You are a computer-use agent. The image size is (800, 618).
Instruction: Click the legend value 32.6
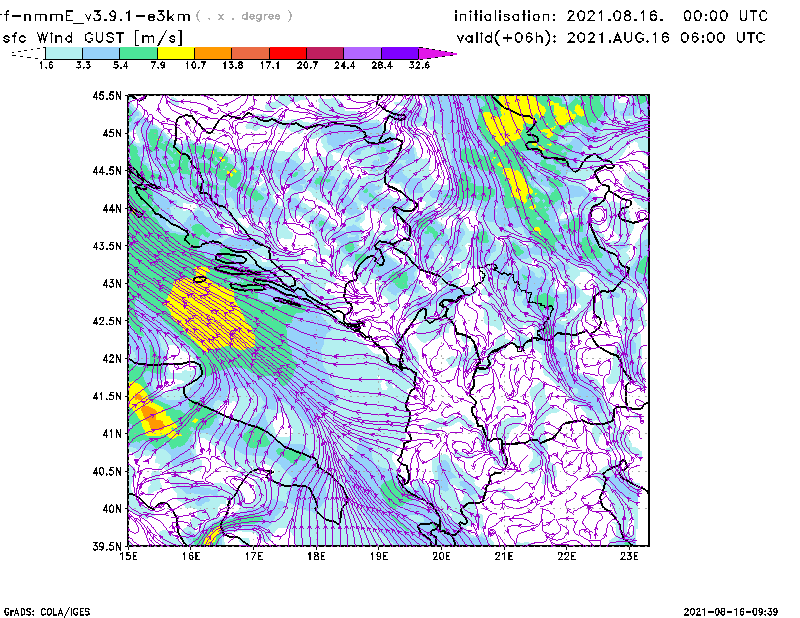pos(419,65)
